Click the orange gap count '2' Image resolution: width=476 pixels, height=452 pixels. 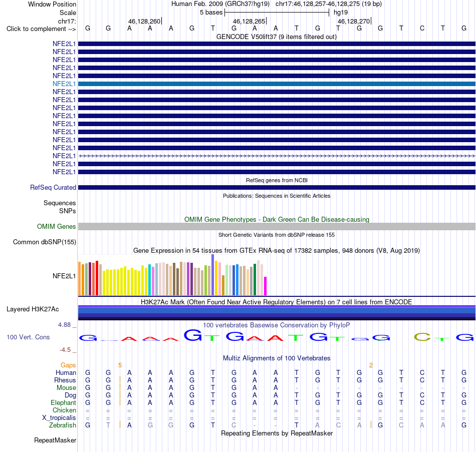click(x=371, y=365)
